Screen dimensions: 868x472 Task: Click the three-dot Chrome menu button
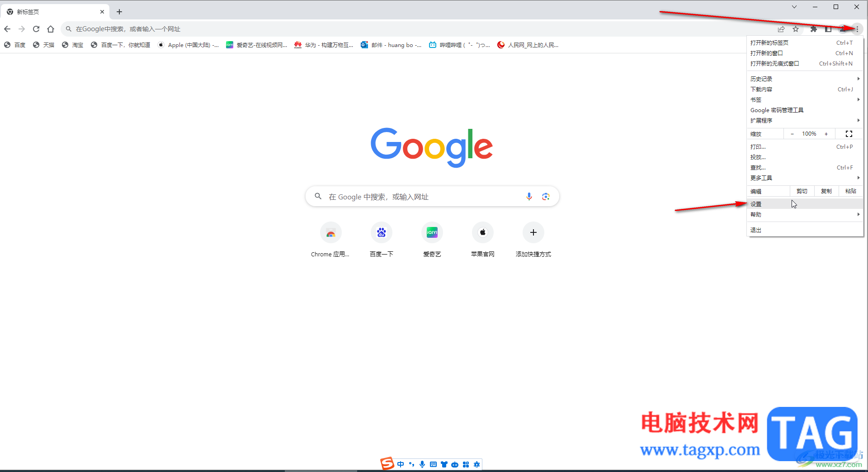click(x=857, y=29)
